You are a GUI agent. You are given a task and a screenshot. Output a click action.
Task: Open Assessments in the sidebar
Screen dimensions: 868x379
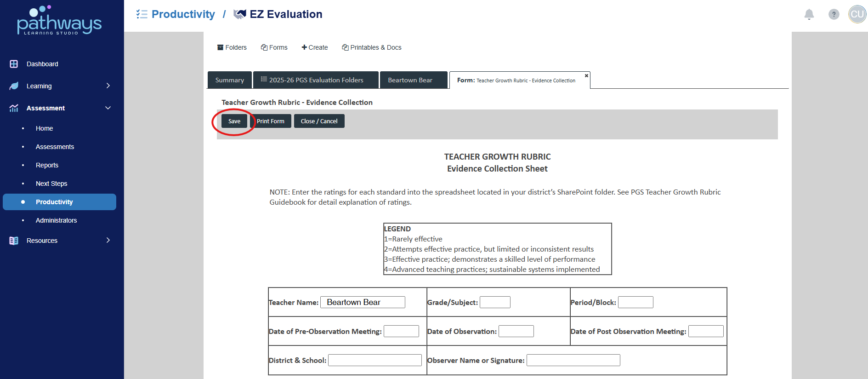(55, 147)
